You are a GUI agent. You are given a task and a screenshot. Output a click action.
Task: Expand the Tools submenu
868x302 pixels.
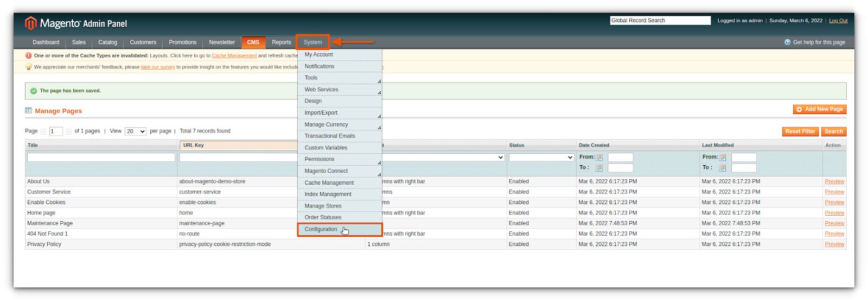[379, 81]
